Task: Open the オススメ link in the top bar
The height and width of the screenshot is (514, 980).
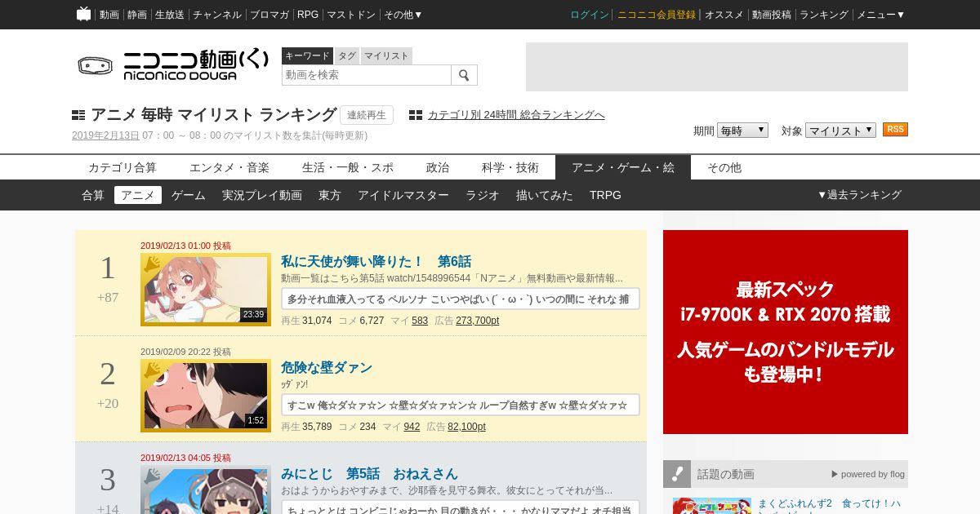Action: 724,15
